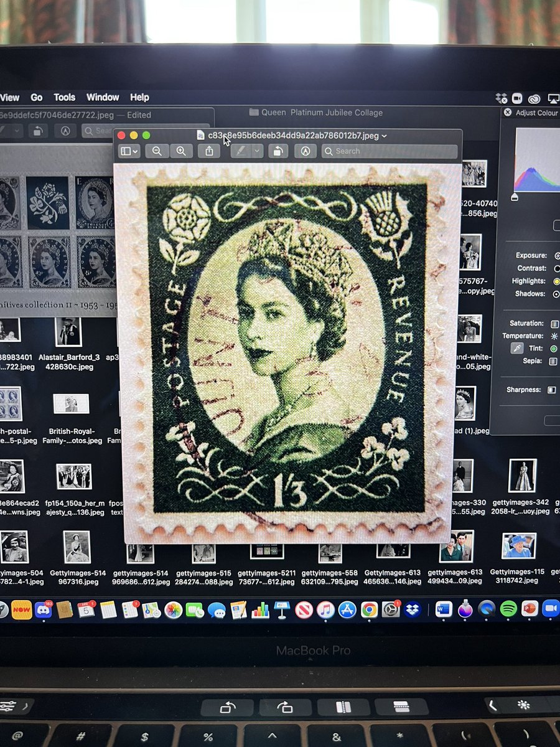Markup icon in the back Edited window
560x747 pixels.
point(65,131)
